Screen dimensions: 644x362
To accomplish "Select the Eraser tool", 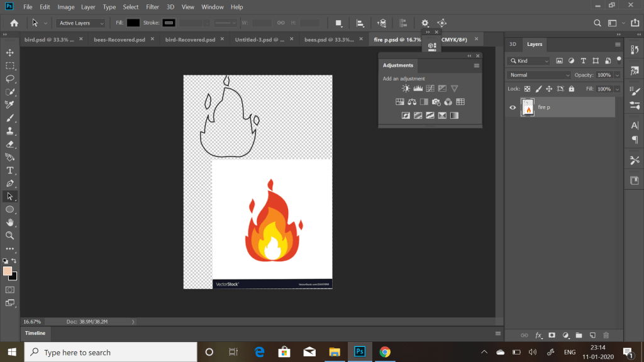I will click(x=10, y=144).
